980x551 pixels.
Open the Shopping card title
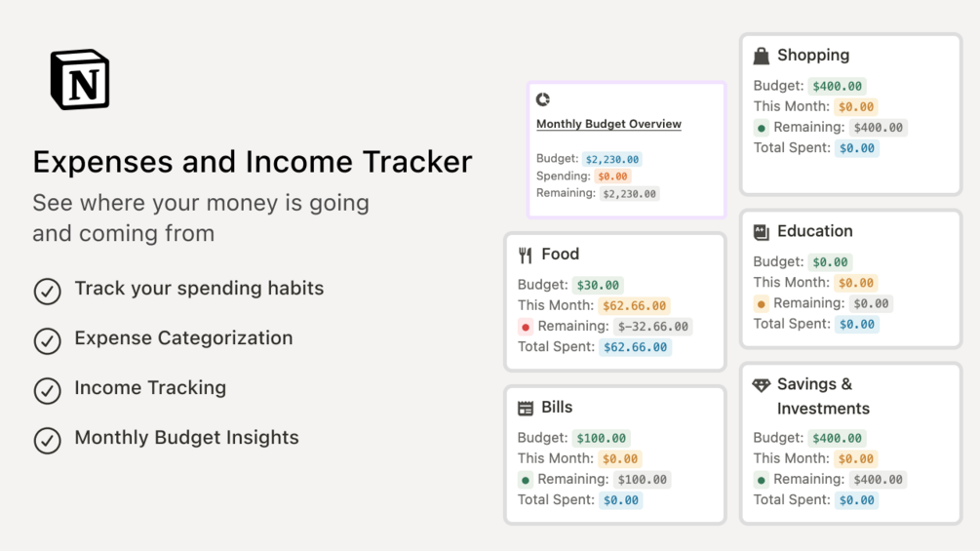pyautogui.click(x=813, y=56)
